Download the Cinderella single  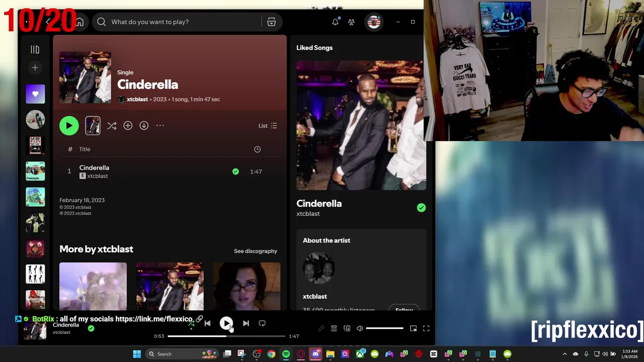[x=144, y=126]
